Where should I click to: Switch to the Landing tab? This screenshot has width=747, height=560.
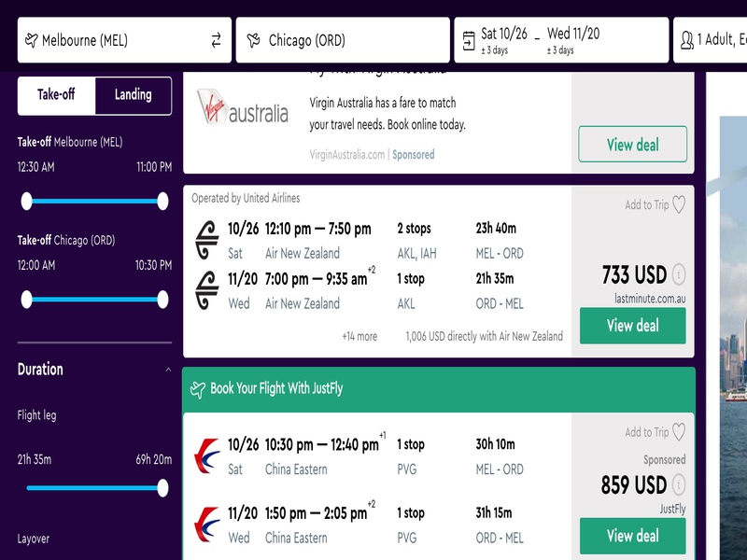coord(134,95)
